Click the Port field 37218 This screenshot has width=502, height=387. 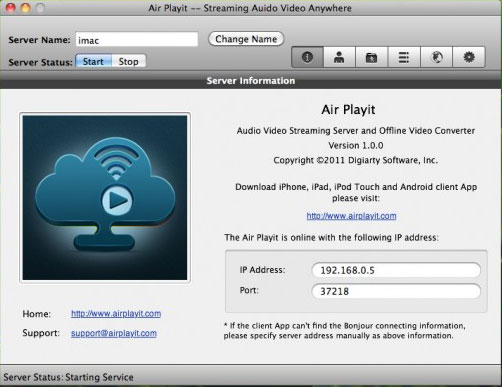point(396,291)
